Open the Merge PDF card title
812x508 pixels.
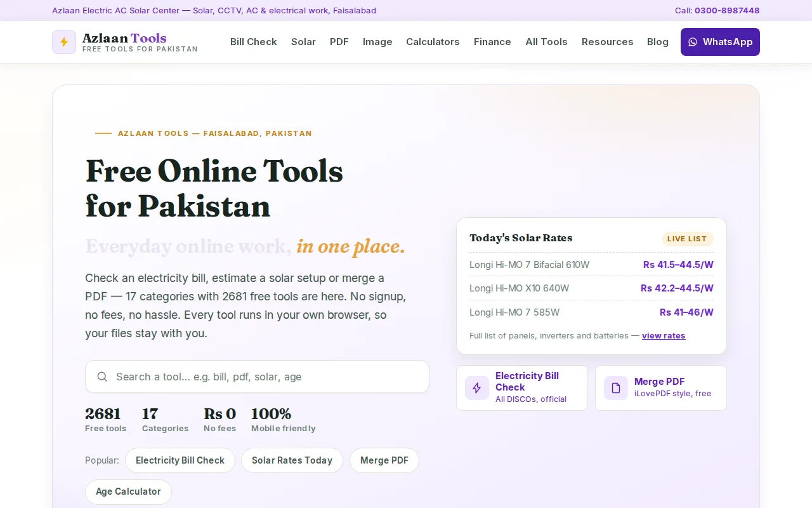click(660, 382)
